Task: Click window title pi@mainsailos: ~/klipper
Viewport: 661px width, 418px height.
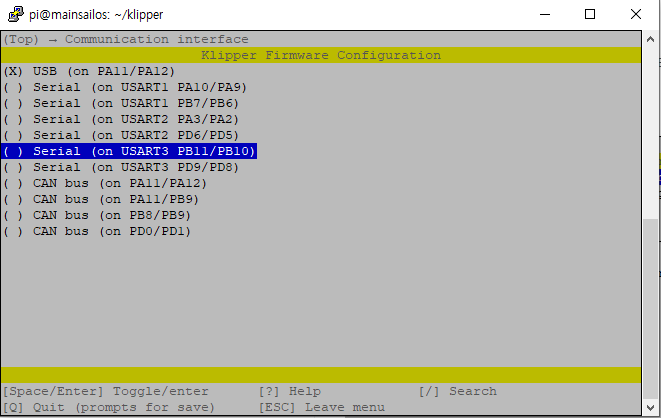Action: [96, 15]
